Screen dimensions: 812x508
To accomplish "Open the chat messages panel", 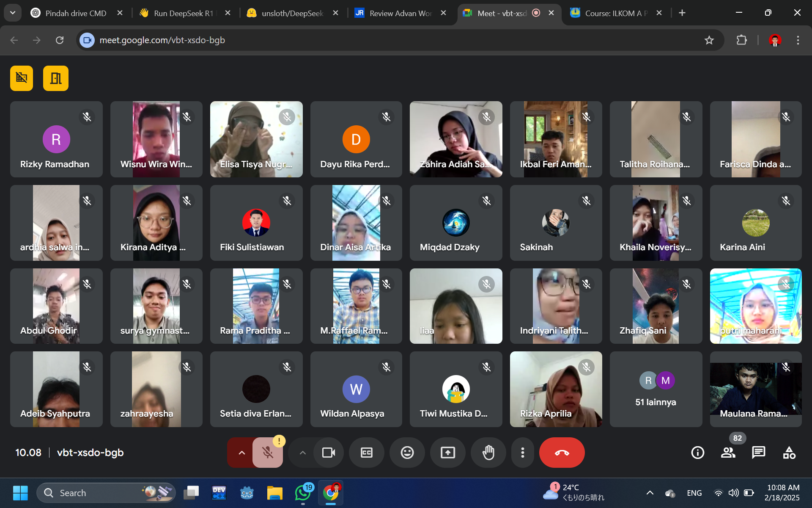I will [x=758, y=453].
